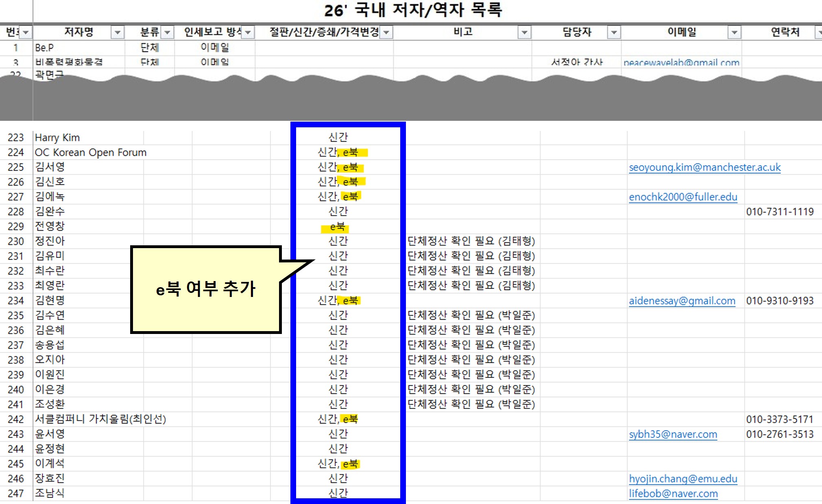Select author cell Be.P in row 1

coord(78,48)
